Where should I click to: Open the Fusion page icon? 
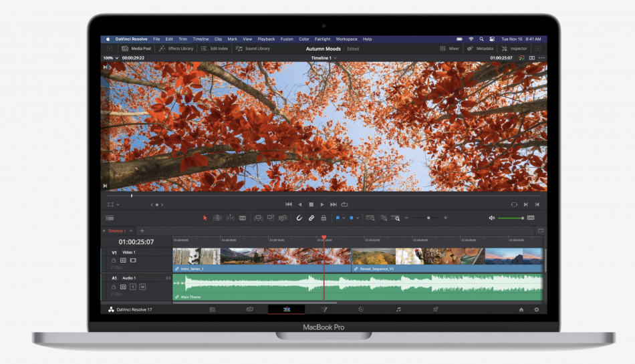(x=324, y=309)
